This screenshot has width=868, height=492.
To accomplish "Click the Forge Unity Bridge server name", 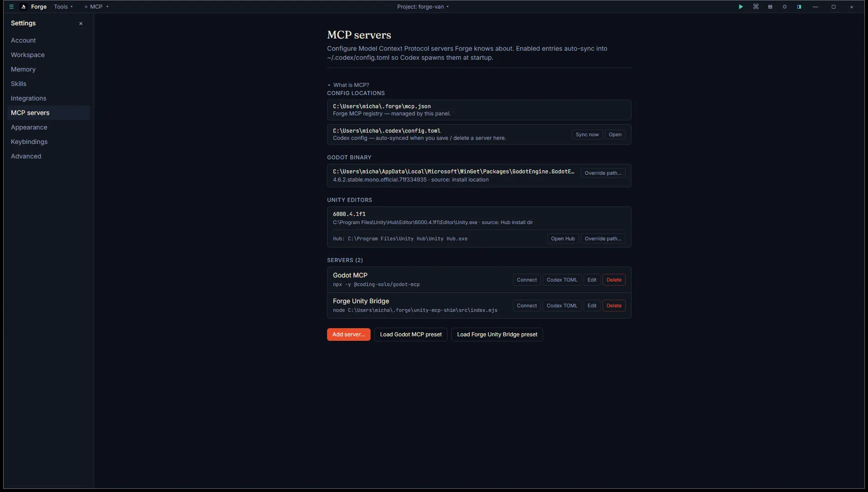I will 361,301.
